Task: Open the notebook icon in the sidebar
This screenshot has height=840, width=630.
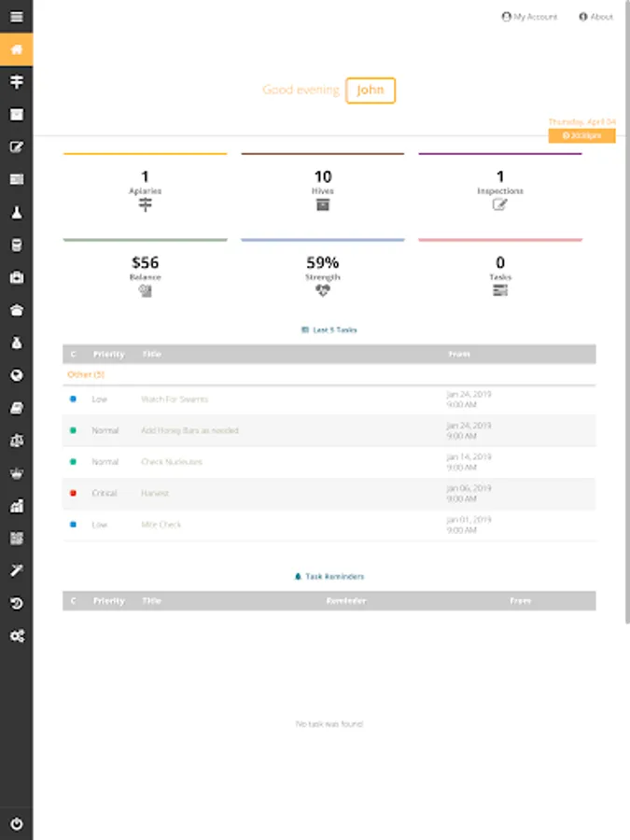Action: (17, 408)
